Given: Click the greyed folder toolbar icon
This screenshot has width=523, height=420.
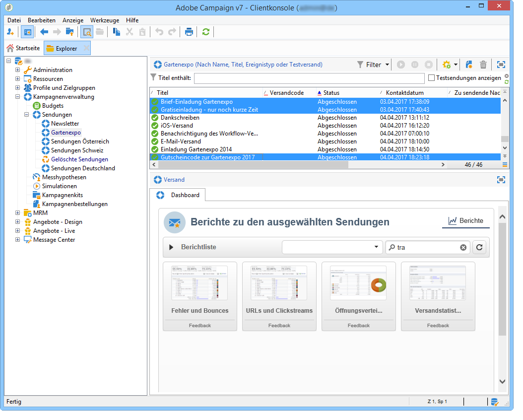Looking at the screenshot, I should 100,32.
